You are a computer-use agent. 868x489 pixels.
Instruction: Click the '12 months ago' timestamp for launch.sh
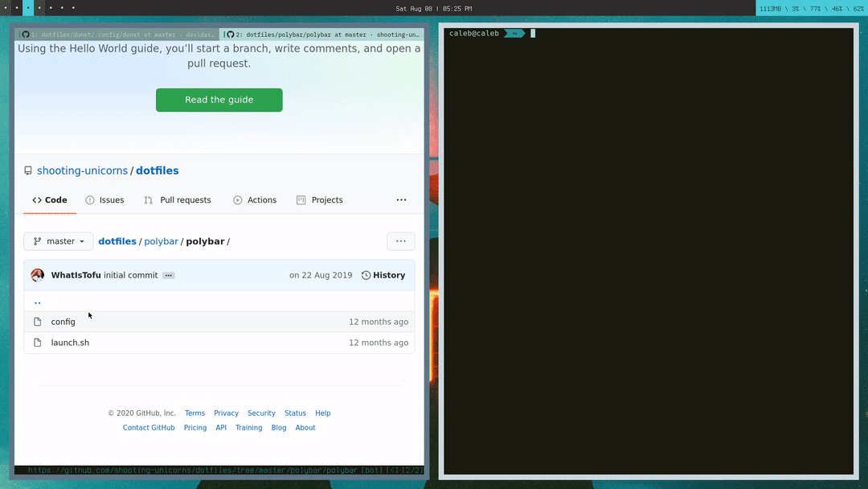click(x=379, y=343)
